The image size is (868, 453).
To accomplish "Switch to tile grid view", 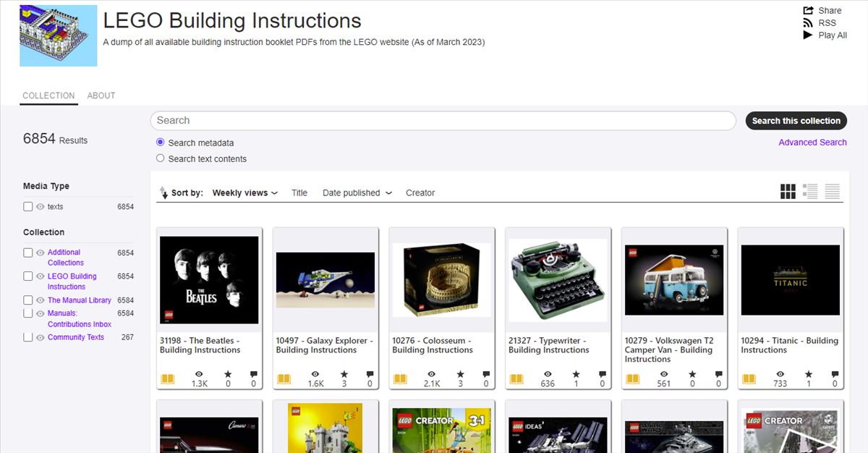I will pos(788,192).
